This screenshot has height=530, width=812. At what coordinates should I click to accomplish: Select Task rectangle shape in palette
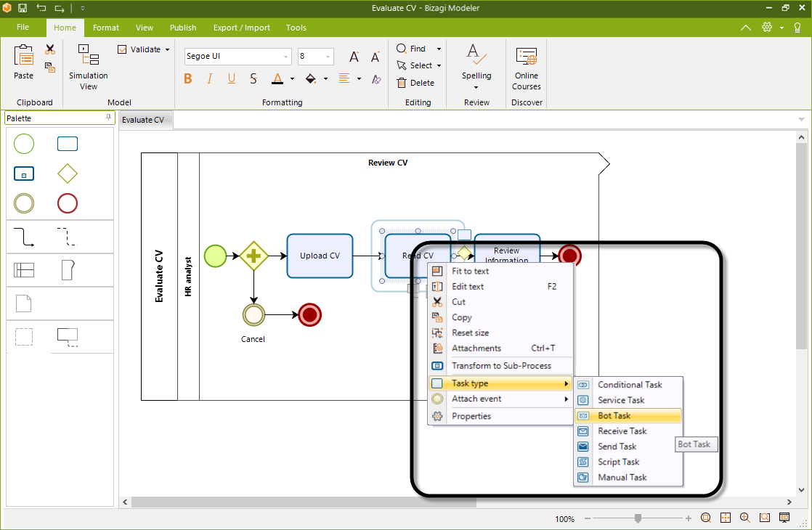pos(68,143)
